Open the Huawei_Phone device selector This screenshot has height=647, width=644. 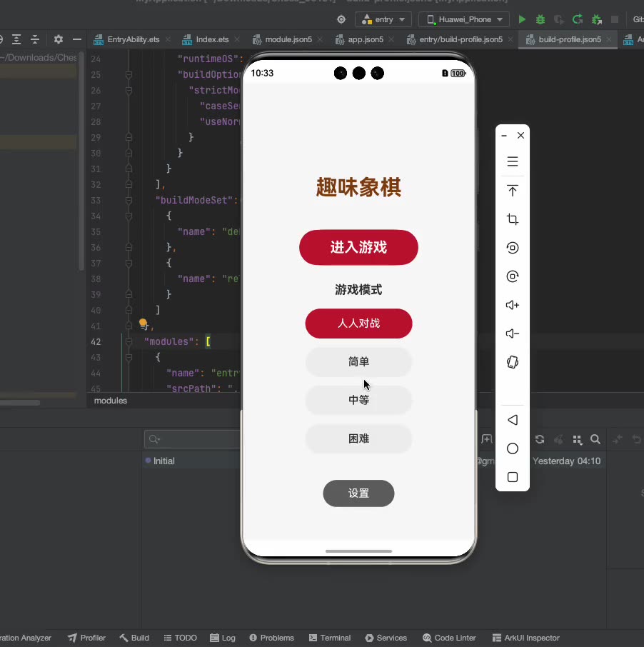coord(463,20)
